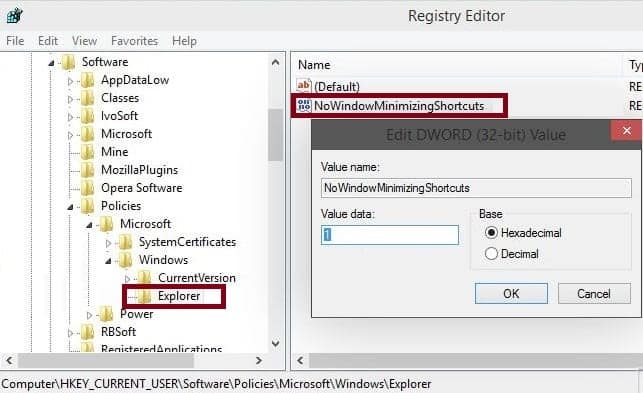The width and height of the screenshot is (643, 393).
Task: Close the Edit DWORD dialog
Action: coord(626,131)
